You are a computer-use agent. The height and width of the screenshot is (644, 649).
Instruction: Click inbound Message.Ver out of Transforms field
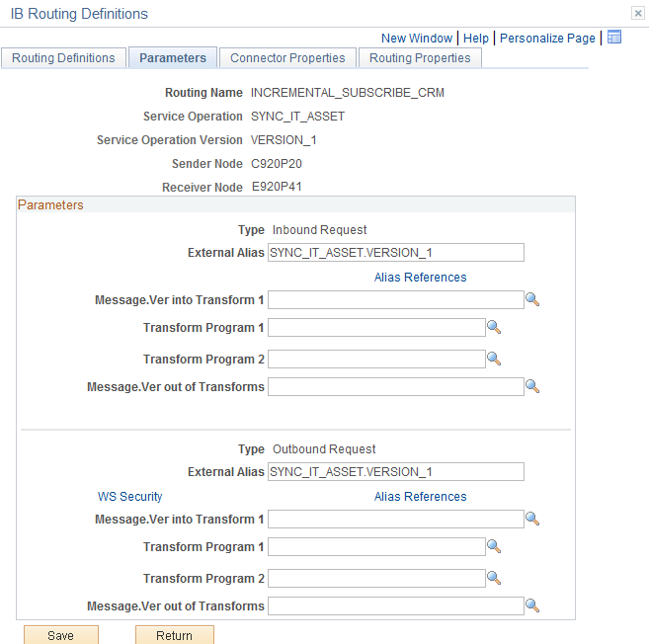[396, 386]
